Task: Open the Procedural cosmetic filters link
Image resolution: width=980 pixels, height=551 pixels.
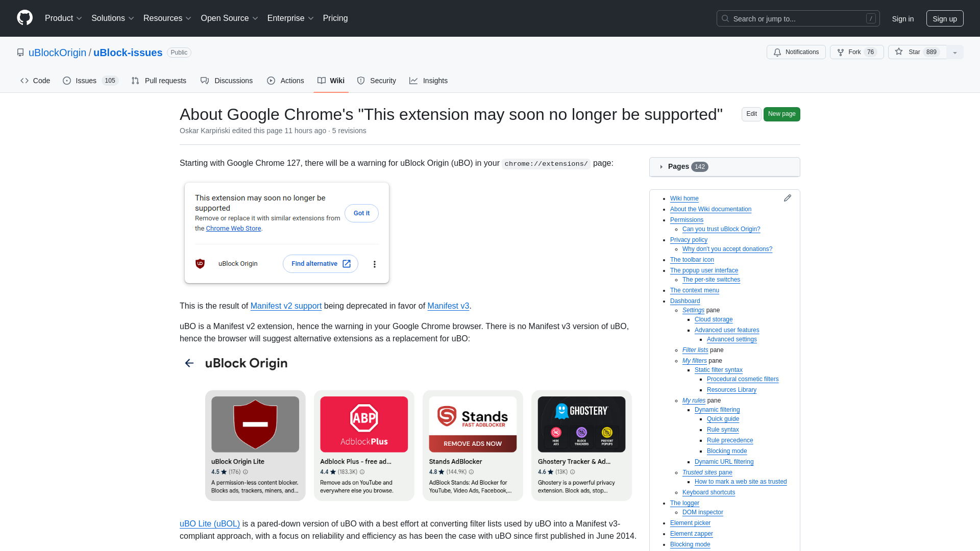Action: (743, 379)
